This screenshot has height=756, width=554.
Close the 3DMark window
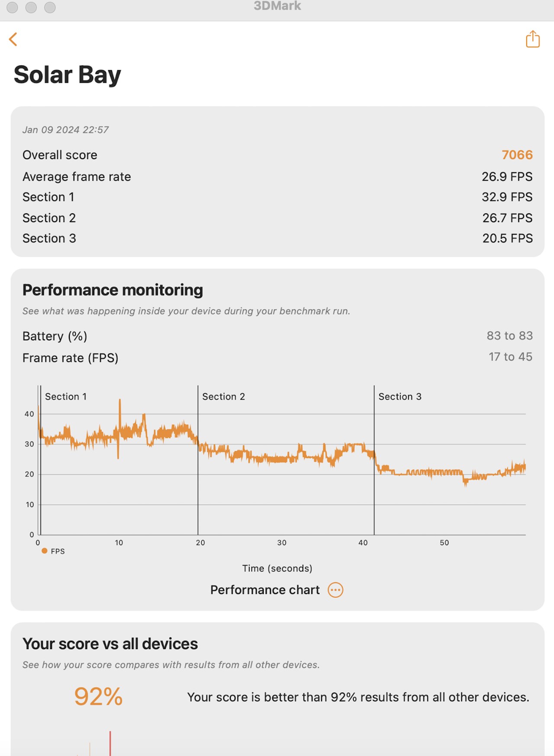click(x=12, y=7)
